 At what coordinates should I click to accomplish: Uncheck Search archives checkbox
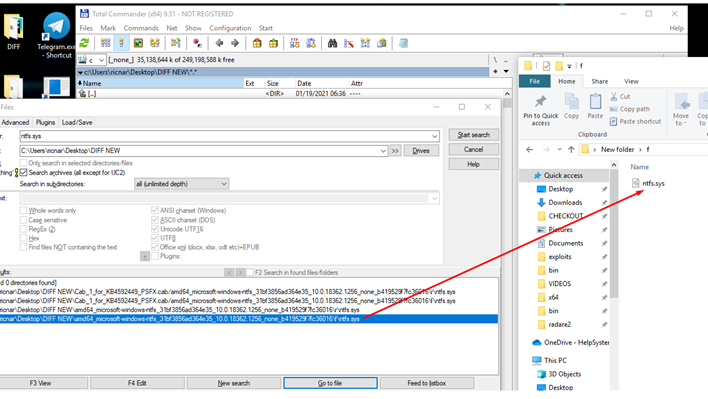(x=23, y=173)
